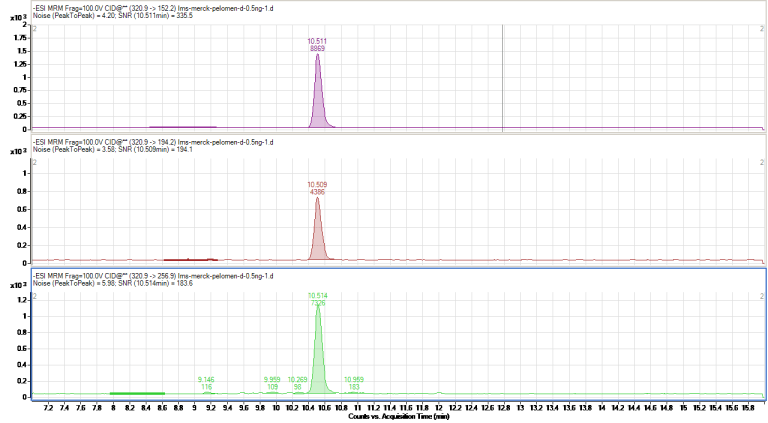Click the vertical cursor line in the top chromatogram
The height and width of the screenshot is (423, 768).
pyautogui.click(x=503, y=78)
